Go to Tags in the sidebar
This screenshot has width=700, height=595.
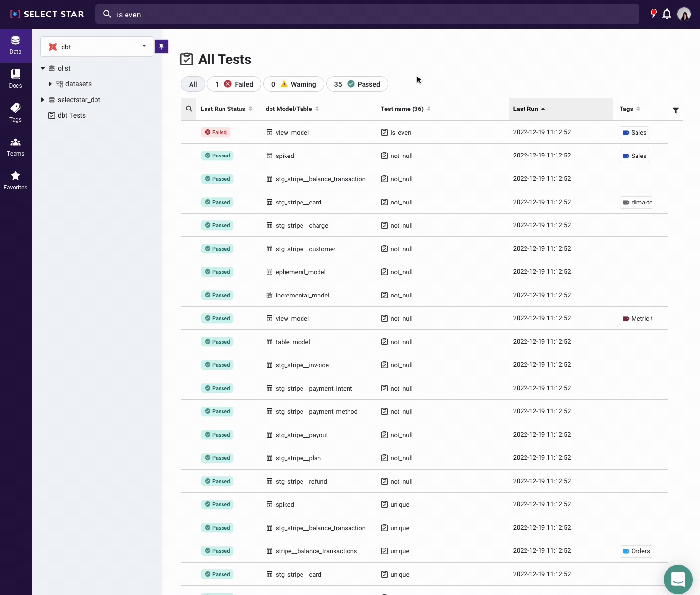click(16, 113)
